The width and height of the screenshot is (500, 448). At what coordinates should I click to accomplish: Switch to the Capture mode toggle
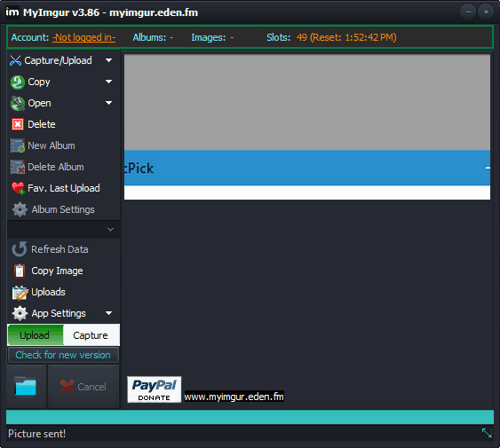(x=91, y=334)
